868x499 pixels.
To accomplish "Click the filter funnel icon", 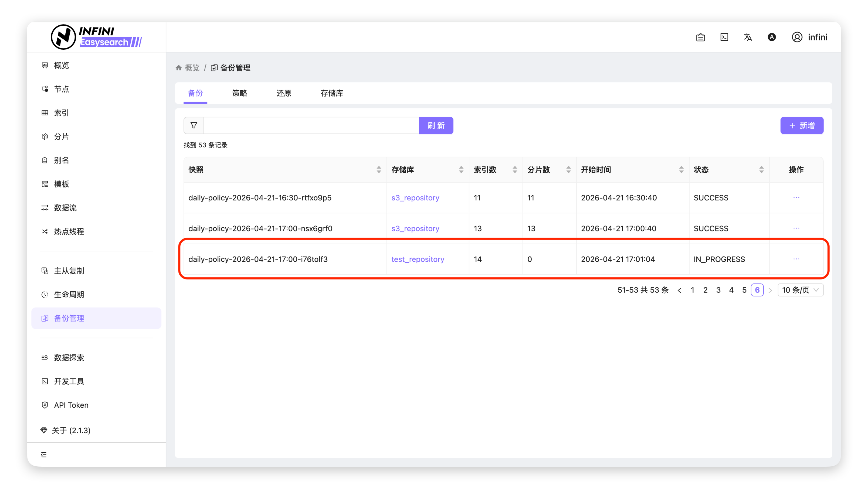I will tap(194, 125).
